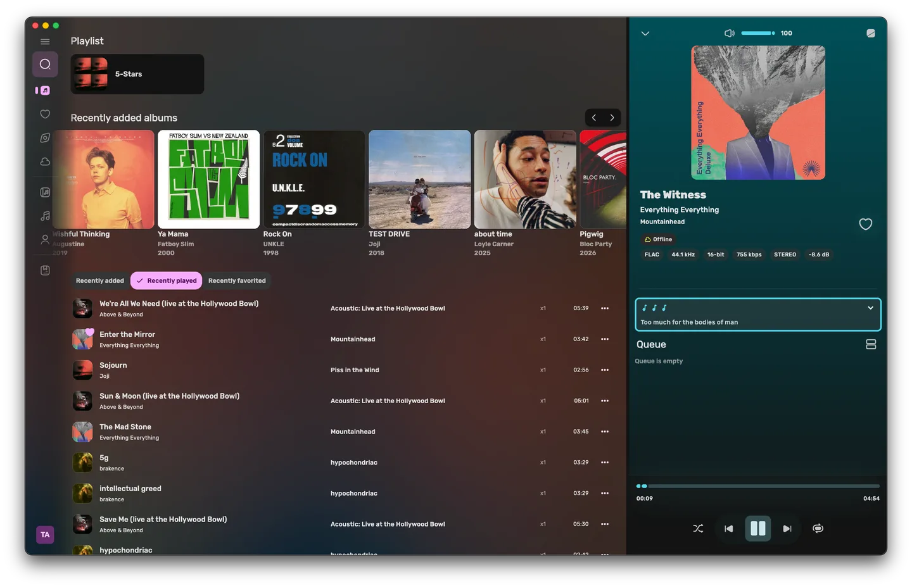
Task: Open Piss In the Wind album link
Action: tap(355, 370)
